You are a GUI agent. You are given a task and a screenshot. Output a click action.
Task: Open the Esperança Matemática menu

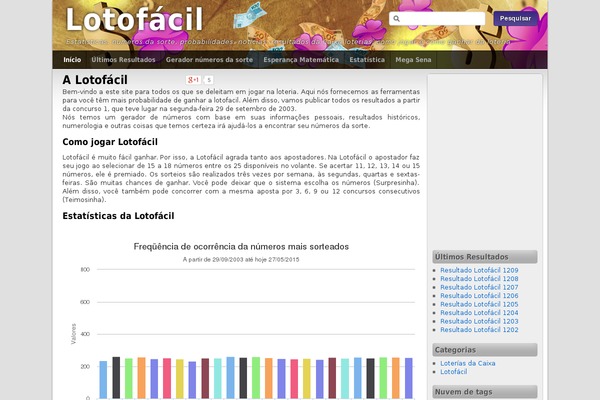pyautogui.click(x=301, y=60)
